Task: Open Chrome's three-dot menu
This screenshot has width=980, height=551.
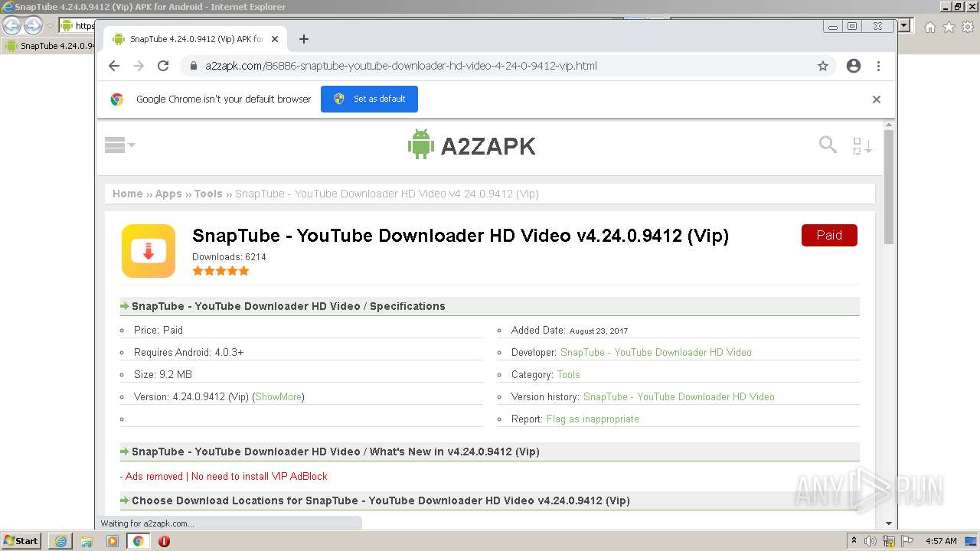Action: tap(879, 66)
